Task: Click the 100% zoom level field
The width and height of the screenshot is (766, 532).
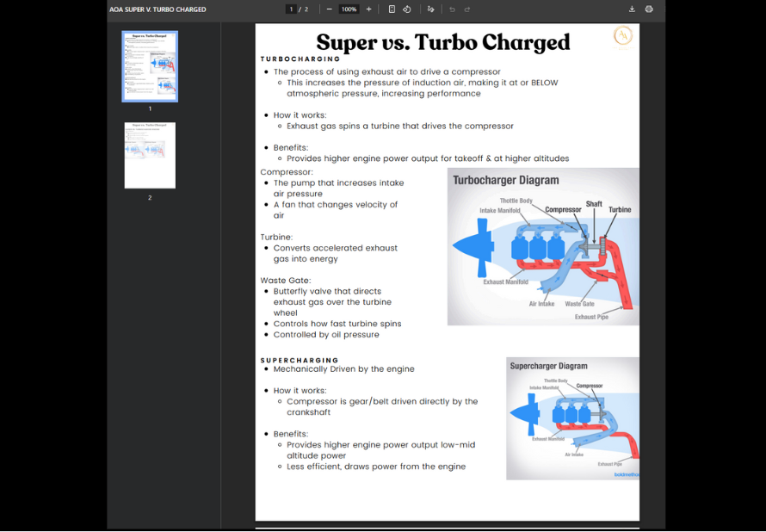Action: 349,9
